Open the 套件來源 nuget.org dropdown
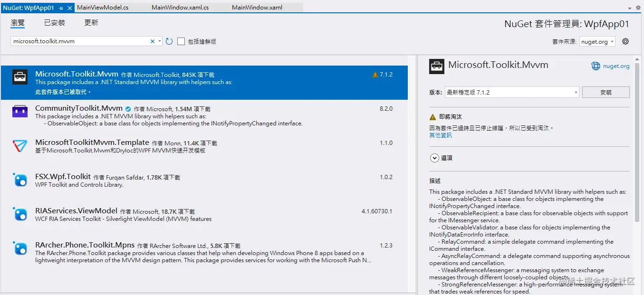This screenshot has width=644, height=295. click(597, 41)
